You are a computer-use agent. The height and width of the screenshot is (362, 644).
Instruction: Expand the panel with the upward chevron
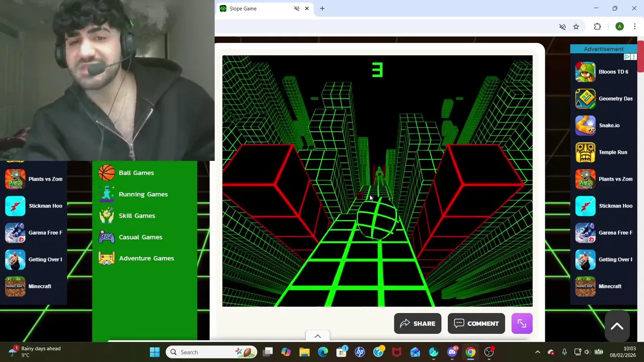(317, 336)
